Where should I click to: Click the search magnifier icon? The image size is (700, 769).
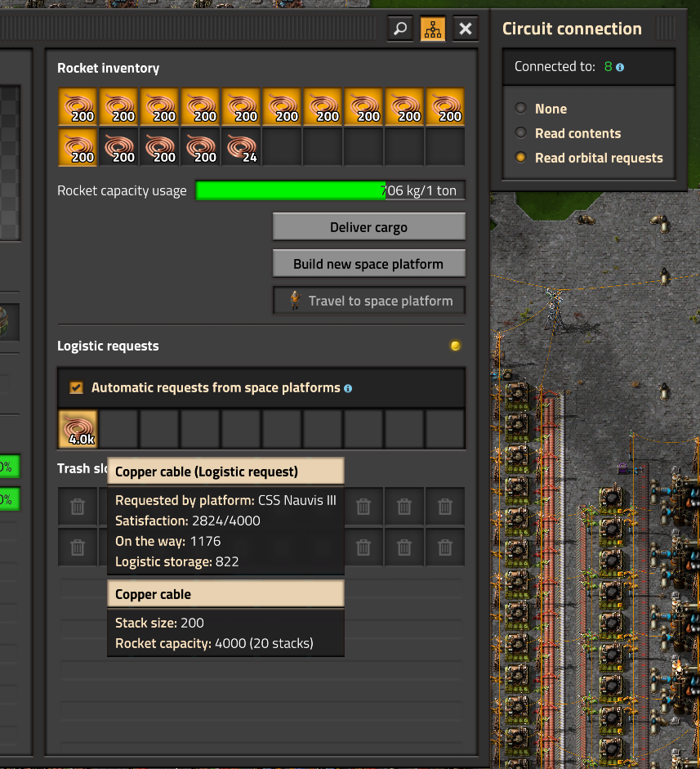(400, 29)
